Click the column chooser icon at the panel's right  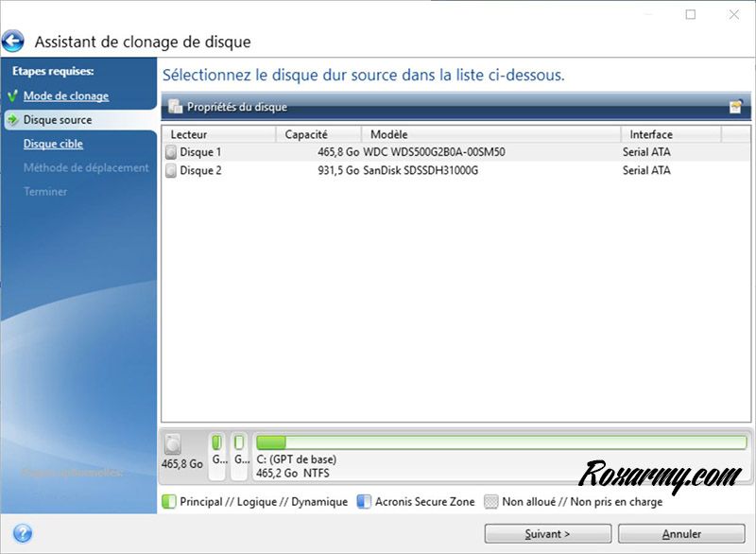point(735,107)
